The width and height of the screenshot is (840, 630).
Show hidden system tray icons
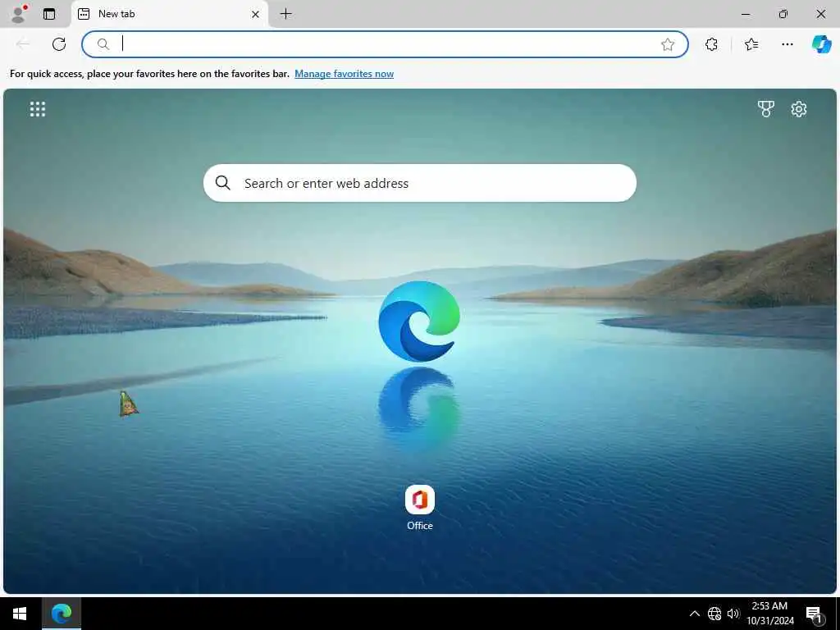tap(694, 614)
